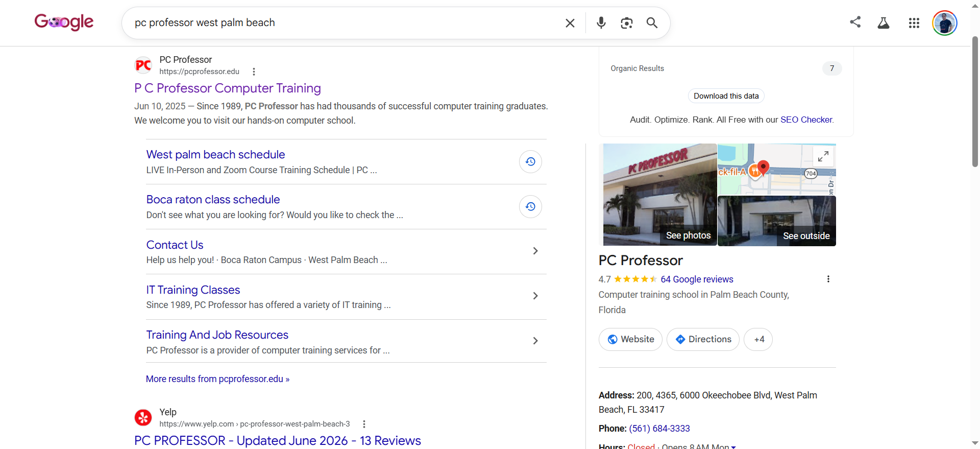This screenshot has height=449, width=980.
Task: Click the star rating in knowledge panel
Action: pos(635,279)
